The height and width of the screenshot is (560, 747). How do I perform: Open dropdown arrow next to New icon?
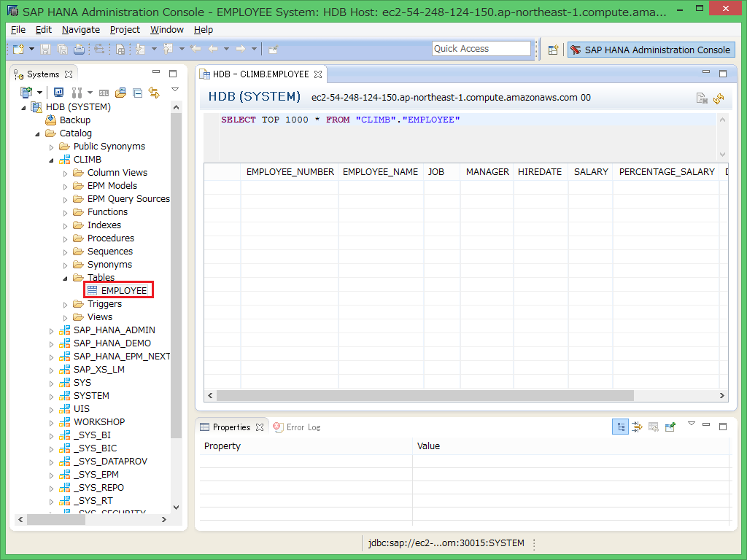31,49
